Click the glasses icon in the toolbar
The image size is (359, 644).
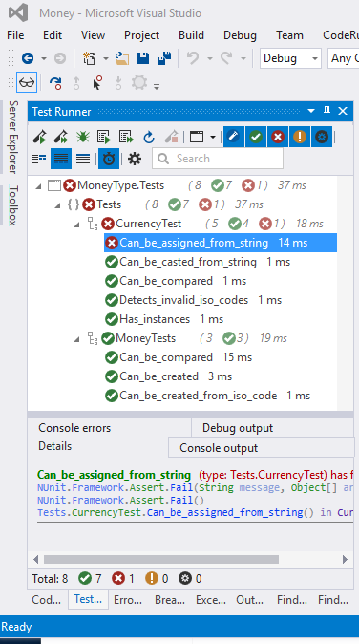[27, 82]
